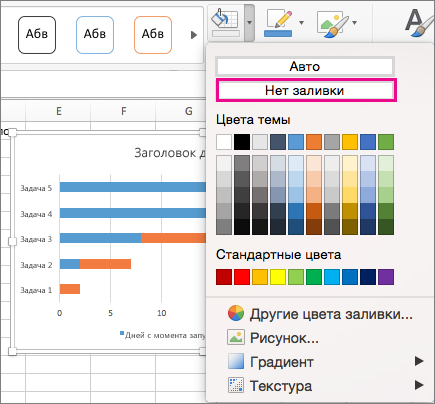
Task: Select the Авто fill option
Action: coord(305,66)
